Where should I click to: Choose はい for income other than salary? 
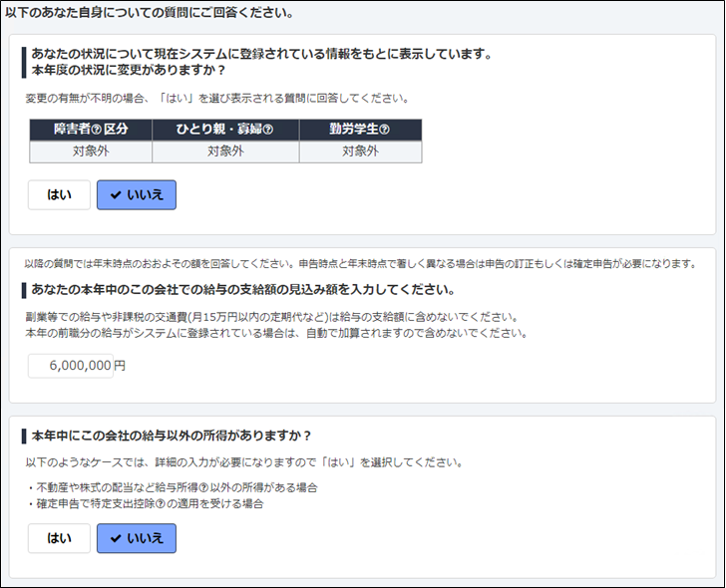[59, 539]
